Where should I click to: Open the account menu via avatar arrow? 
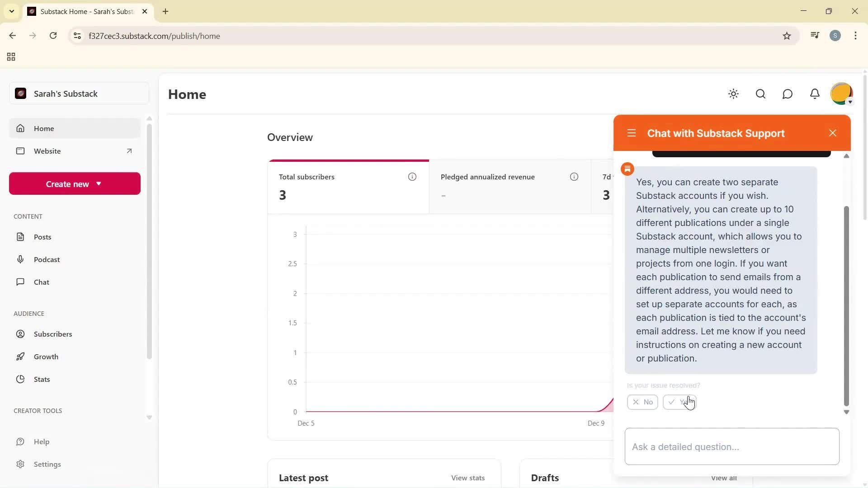[850, 102]
